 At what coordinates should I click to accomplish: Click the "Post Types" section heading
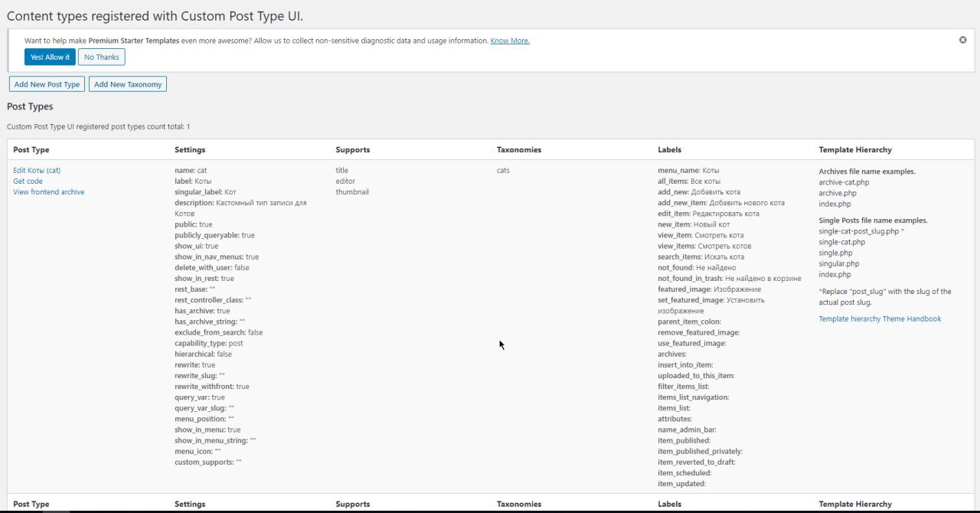point(30,106)
